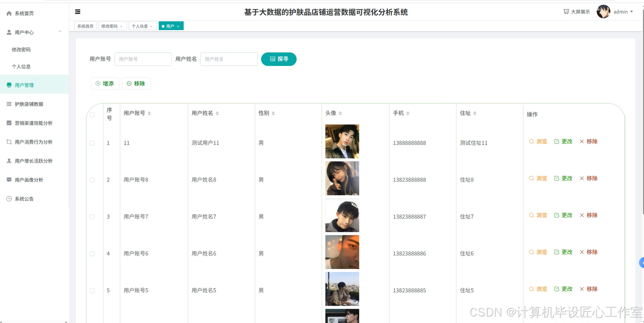The width and height of the screenshot is (644, 323).
Task: Click the sort arrows on 头像 column
Action: 340,113
